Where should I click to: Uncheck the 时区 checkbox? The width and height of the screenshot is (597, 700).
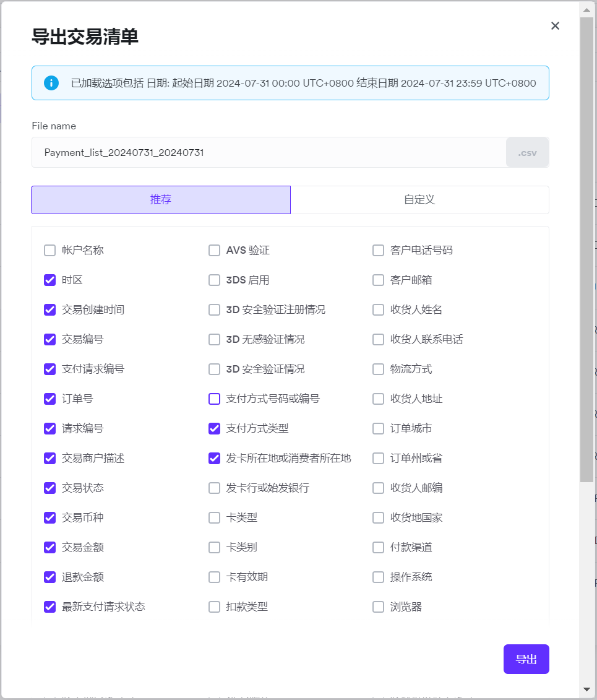pos(50,280)
